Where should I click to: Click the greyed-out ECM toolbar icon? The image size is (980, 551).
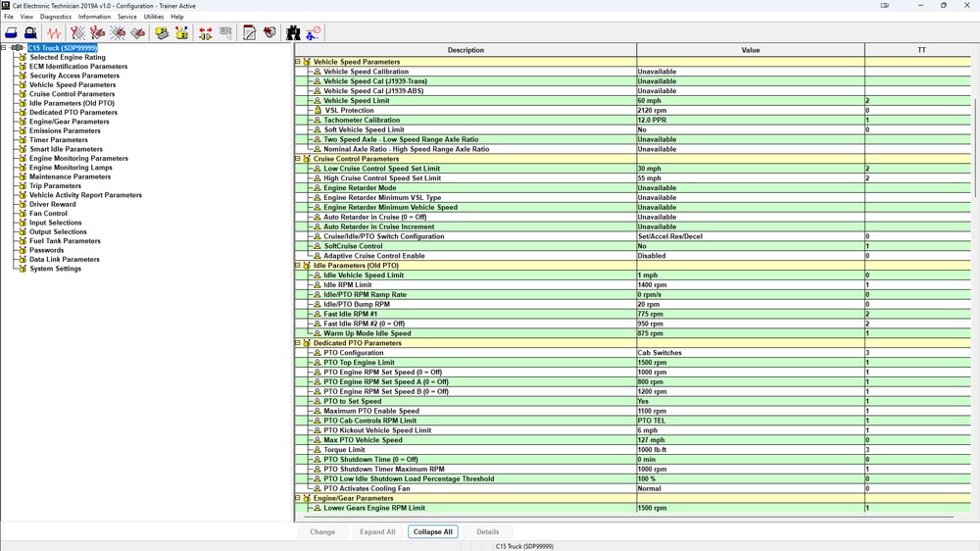point(225,32)
